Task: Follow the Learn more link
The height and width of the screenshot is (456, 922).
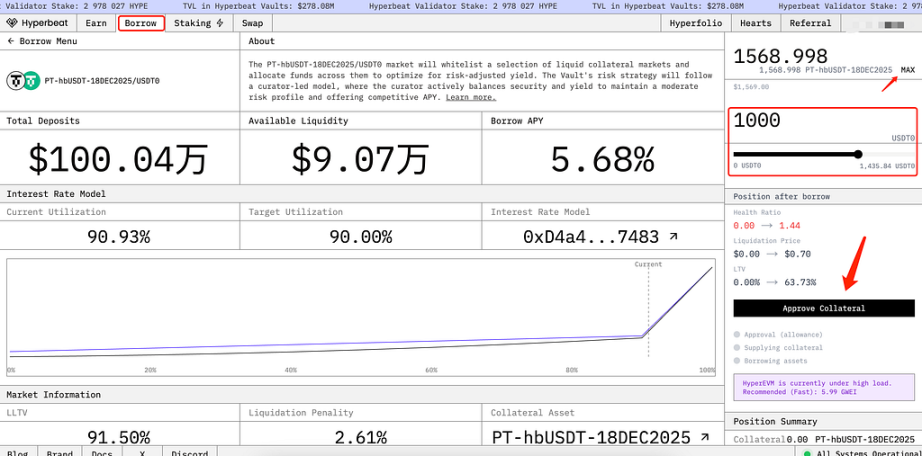Action: tap(470, 97)
